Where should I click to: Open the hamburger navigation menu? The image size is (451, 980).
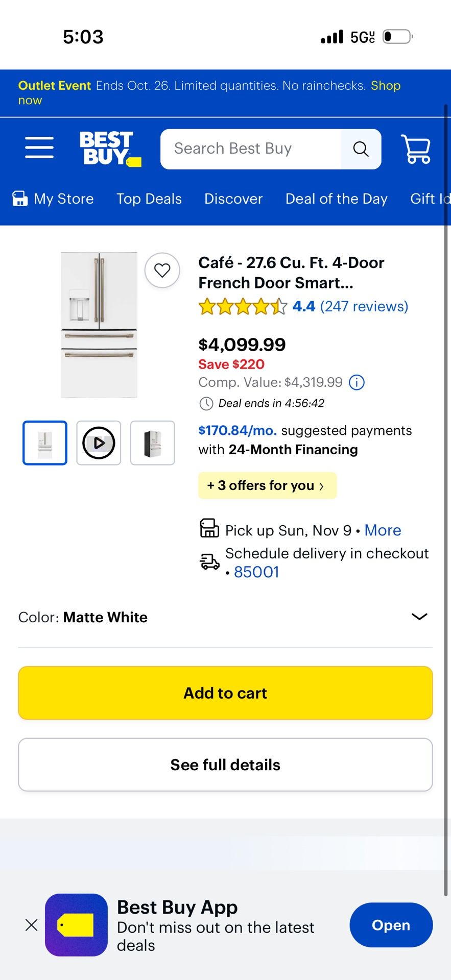(x=39, y=148)
